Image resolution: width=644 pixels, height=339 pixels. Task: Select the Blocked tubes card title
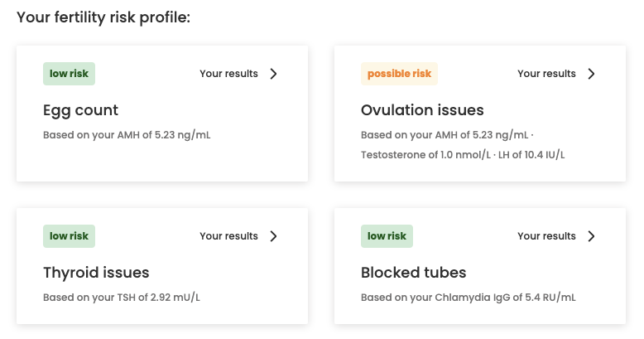(x=414, y=273)
